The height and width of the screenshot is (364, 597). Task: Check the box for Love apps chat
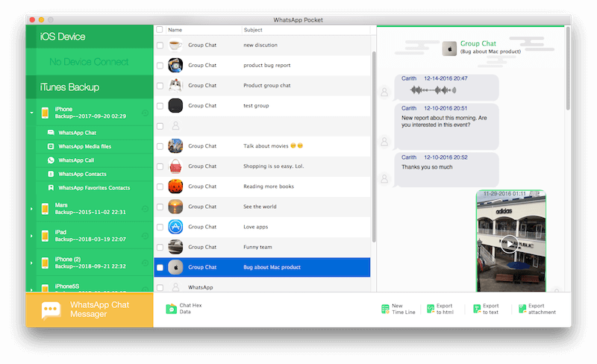tap(160, 227)
